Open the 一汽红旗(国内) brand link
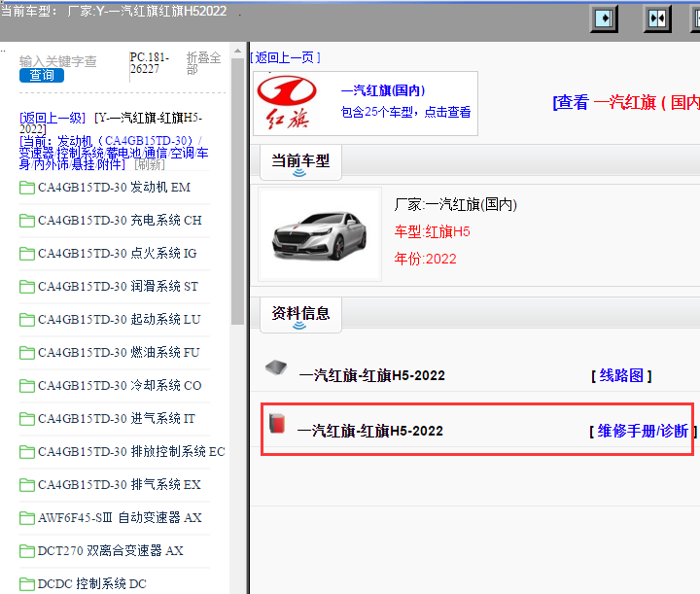This screenshot has height=594, width=700. point(383,90)
